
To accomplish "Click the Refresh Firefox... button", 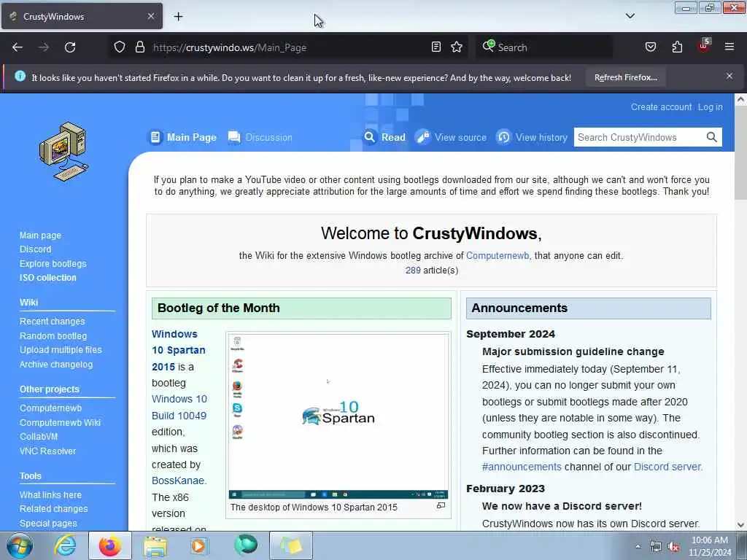I will pos(625,77).
